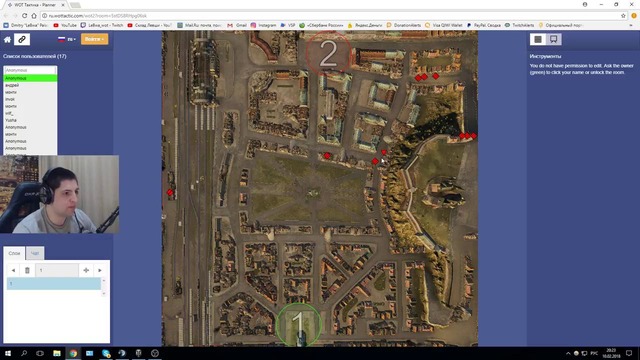This screenshot has width=640, height=360.
Task: Add a new layer with plus icon
Action: [86, 270]
